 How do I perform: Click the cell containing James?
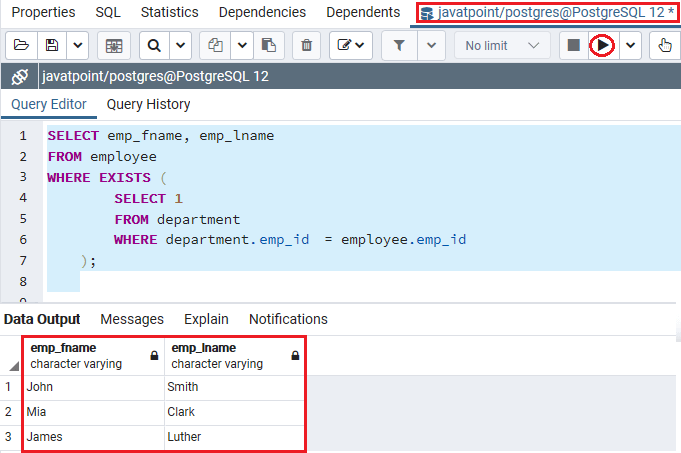pyautogui.click(x=94, y=437)
